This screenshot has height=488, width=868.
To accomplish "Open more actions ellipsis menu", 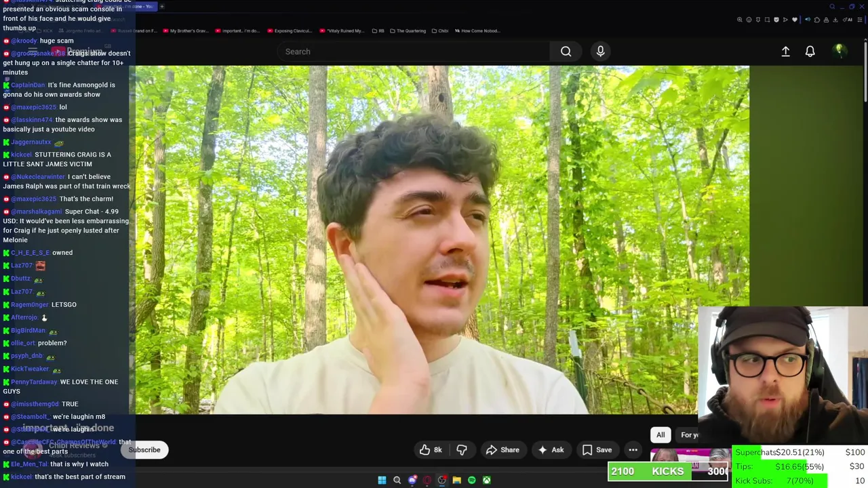I will [633, 450].
